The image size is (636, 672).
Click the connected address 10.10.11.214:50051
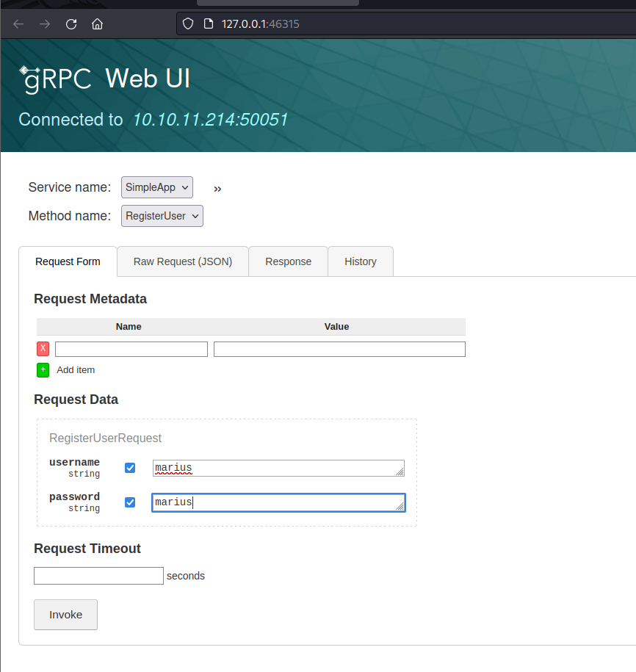(210, 120)
